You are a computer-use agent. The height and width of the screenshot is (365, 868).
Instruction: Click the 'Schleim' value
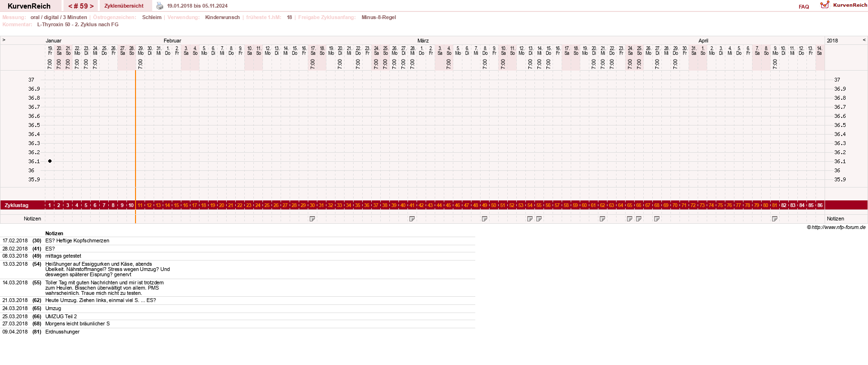tap(152, 17)
